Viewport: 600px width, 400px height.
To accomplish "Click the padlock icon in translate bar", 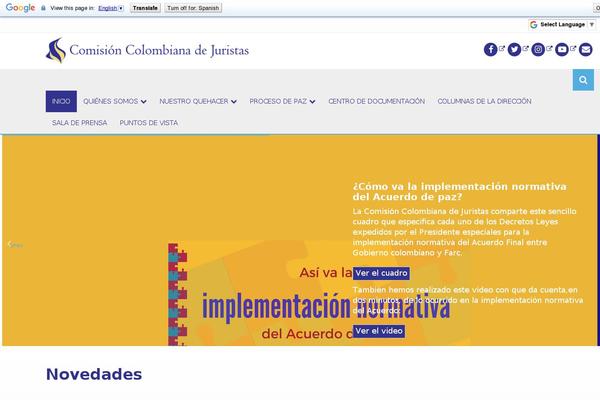I will pos(43,8).
